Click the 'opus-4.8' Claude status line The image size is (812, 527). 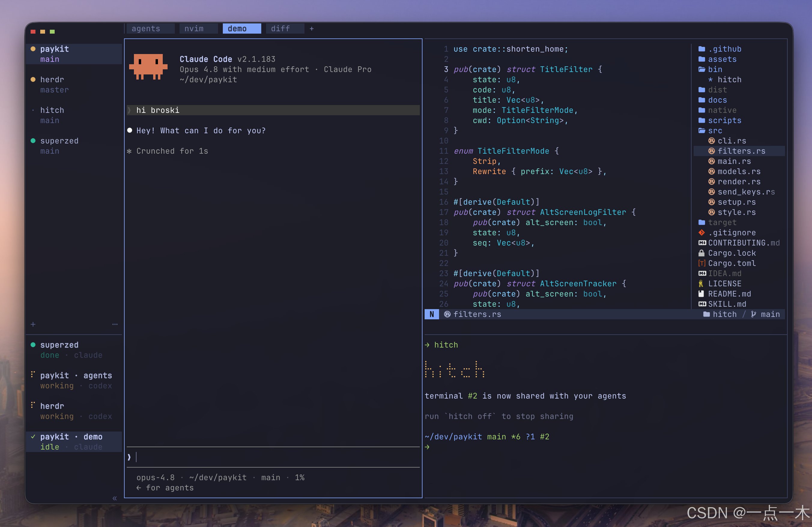pos(220,477)
